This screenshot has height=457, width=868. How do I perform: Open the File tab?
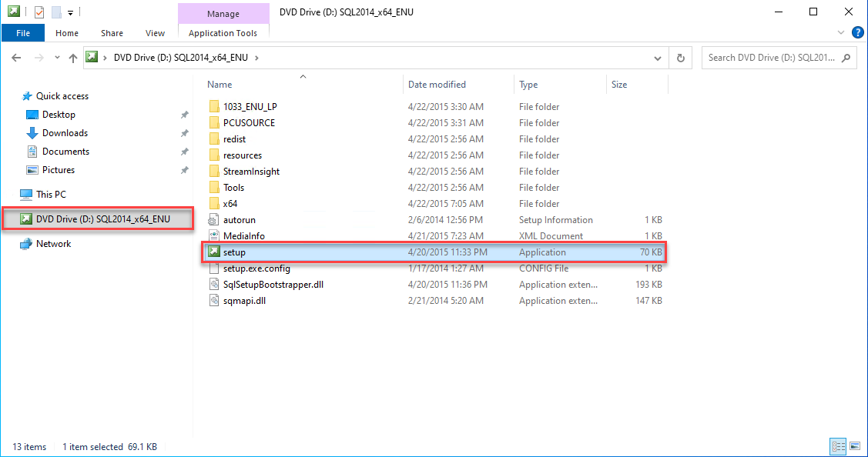pyautogui.click(x=23, y=33)
